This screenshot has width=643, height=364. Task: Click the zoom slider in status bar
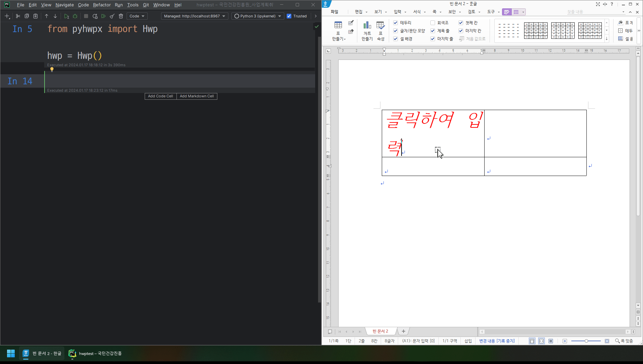tap(586, 341)
